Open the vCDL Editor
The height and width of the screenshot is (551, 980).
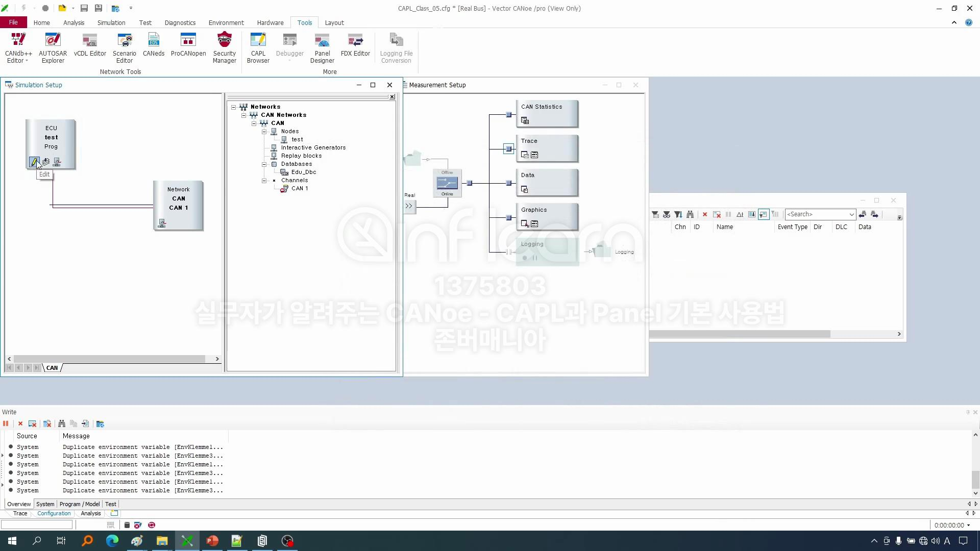tap(90, 45)
